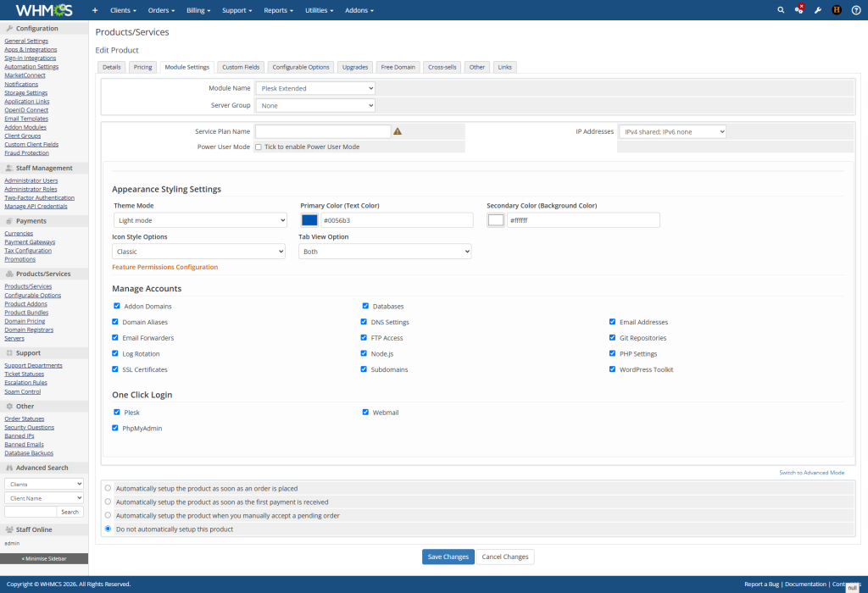Image resolution: width=868 pixels, height=593 pixels.
Task: Open the search magnifier icon
Action: [x=781, y=10]
